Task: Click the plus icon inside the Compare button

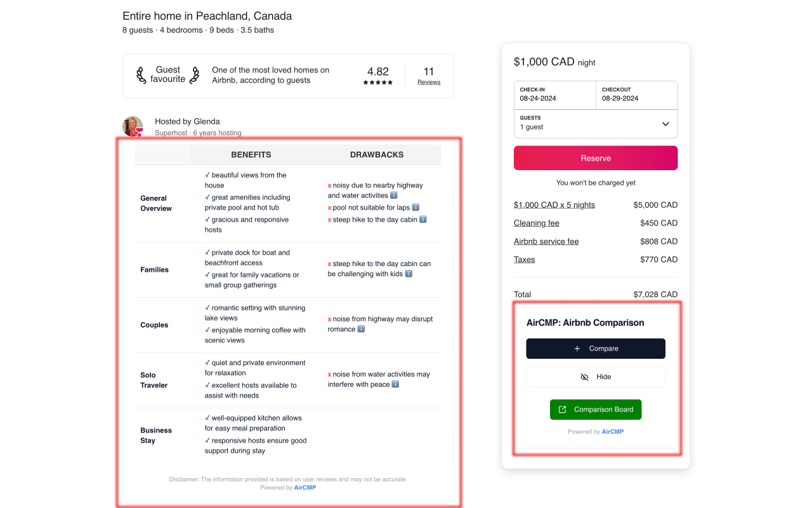Action: 577,348
